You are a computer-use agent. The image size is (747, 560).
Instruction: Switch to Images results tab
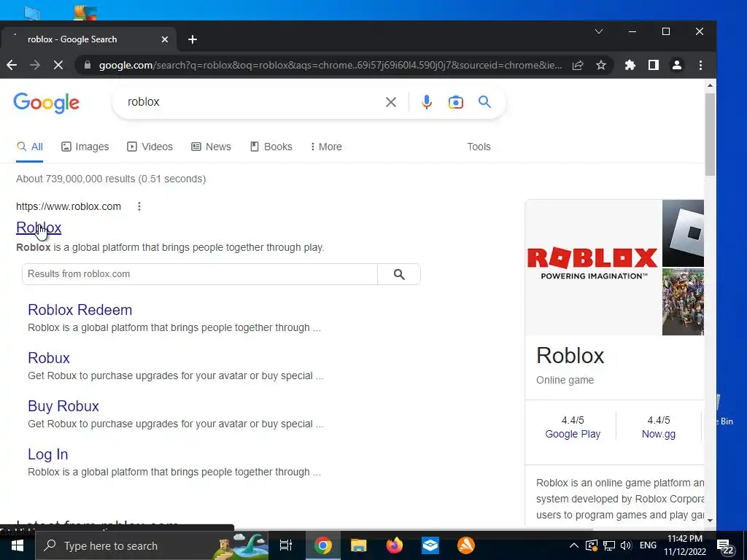[85, 147]
